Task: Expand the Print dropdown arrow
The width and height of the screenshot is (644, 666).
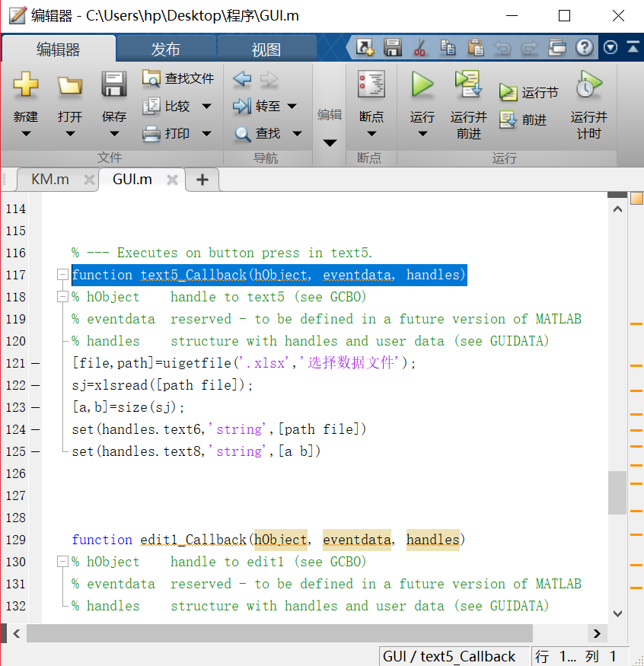Action: coord(206,133)
